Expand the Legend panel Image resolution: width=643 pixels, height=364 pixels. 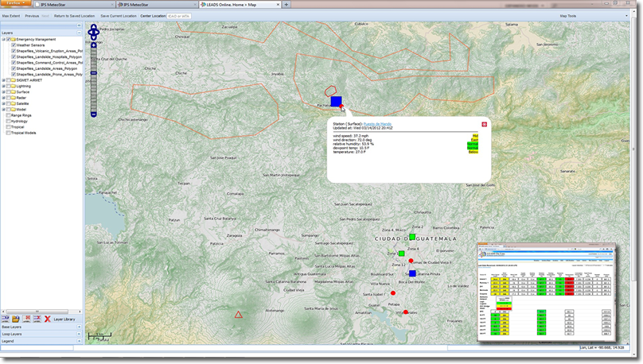coord(79,341)
